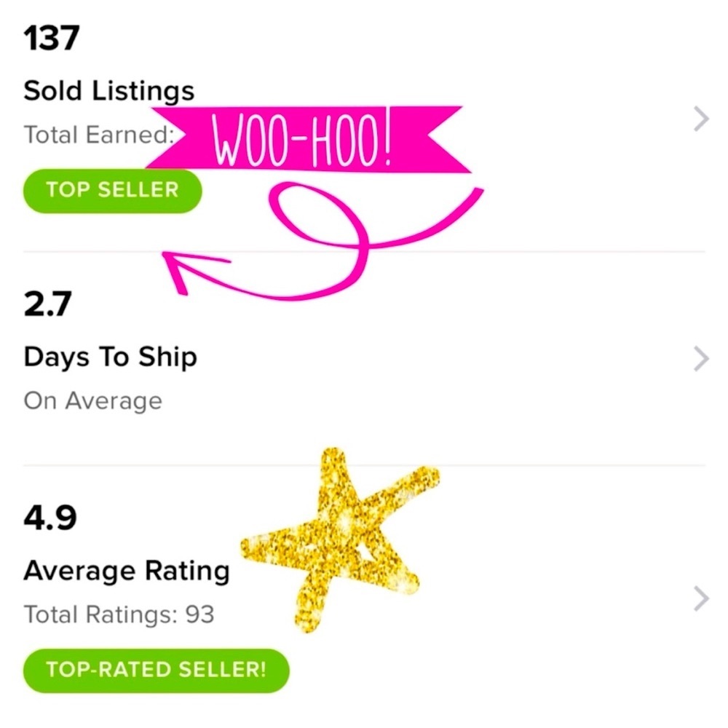Open the Sold Listings heading

tap(109, 90)
